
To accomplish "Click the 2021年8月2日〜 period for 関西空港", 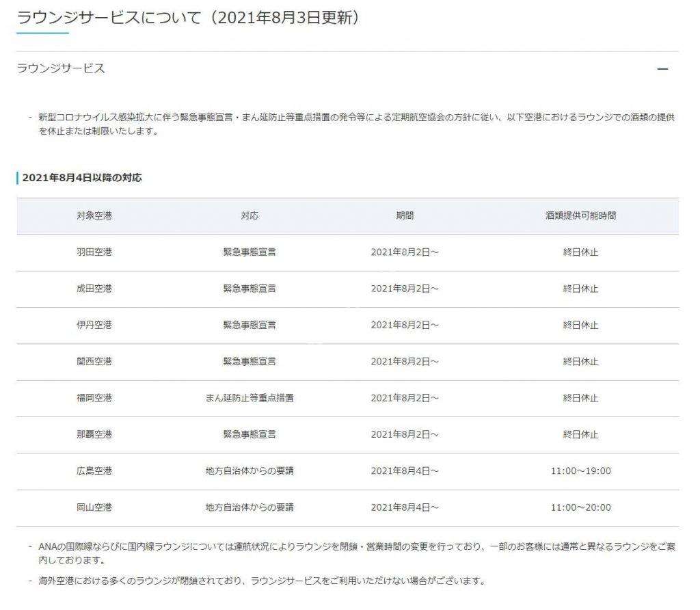I will [x=405, y=361].
